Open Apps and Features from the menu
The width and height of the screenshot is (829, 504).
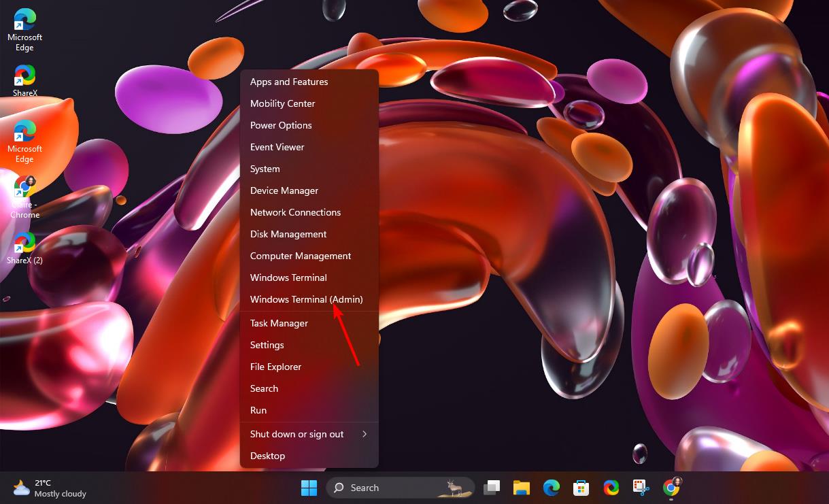click(309, 82)
